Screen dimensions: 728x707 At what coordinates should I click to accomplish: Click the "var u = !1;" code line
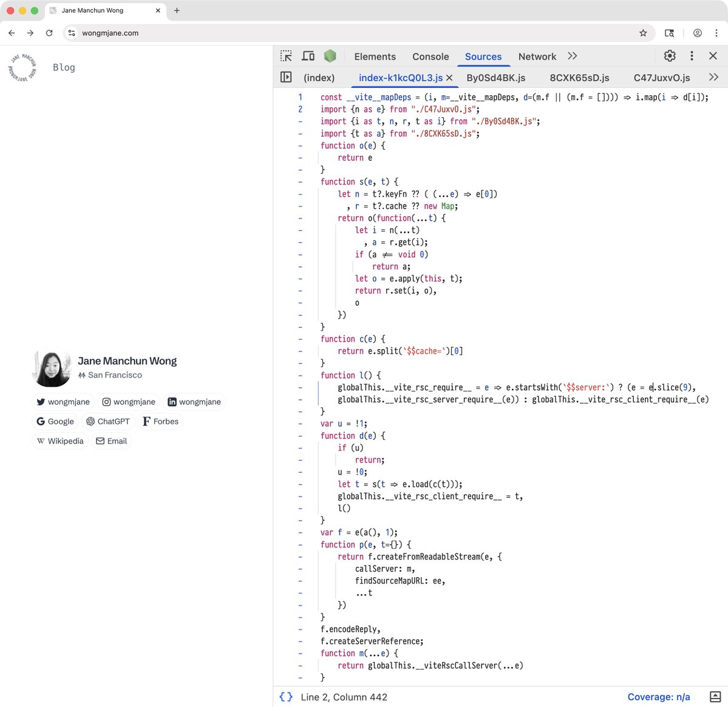(344, 424)
